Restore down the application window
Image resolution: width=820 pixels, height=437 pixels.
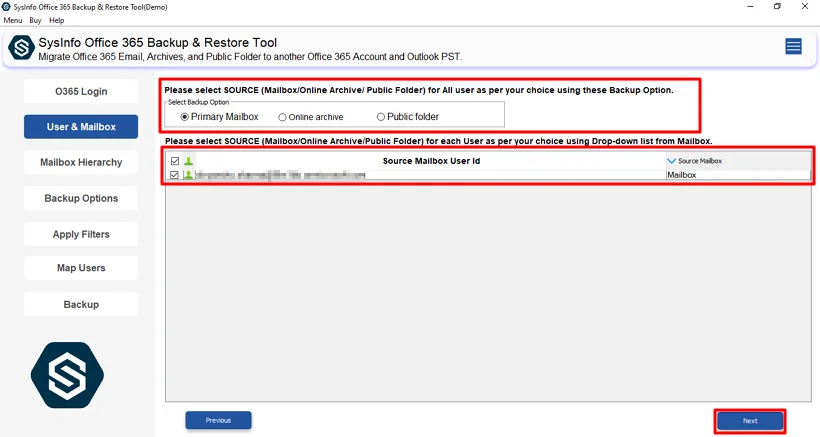click(x=777, y=7)
